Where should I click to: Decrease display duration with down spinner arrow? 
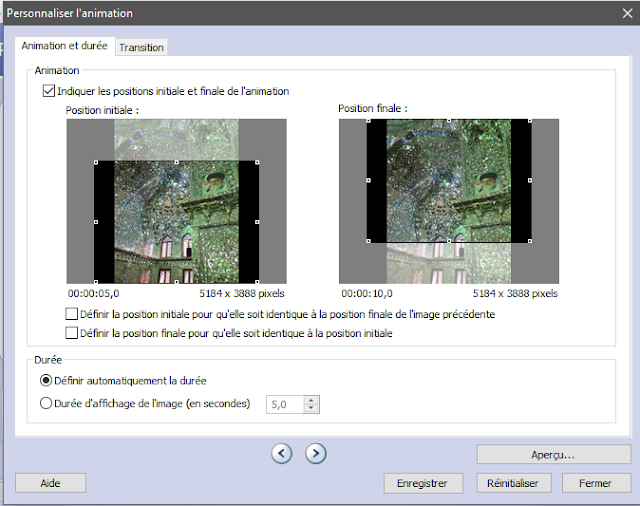click(311, 408)
